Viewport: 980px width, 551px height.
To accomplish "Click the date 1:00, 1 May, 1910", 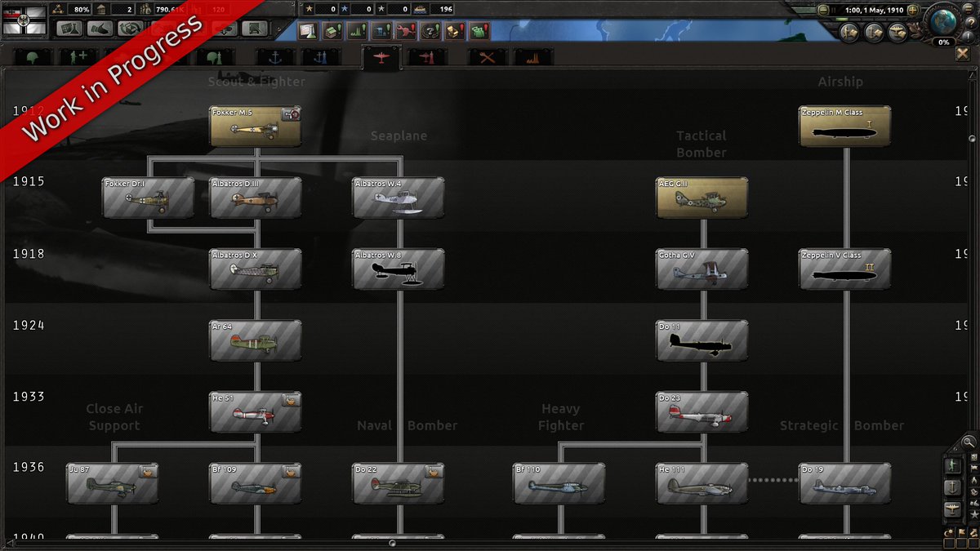I will click(x=876, y=10).
